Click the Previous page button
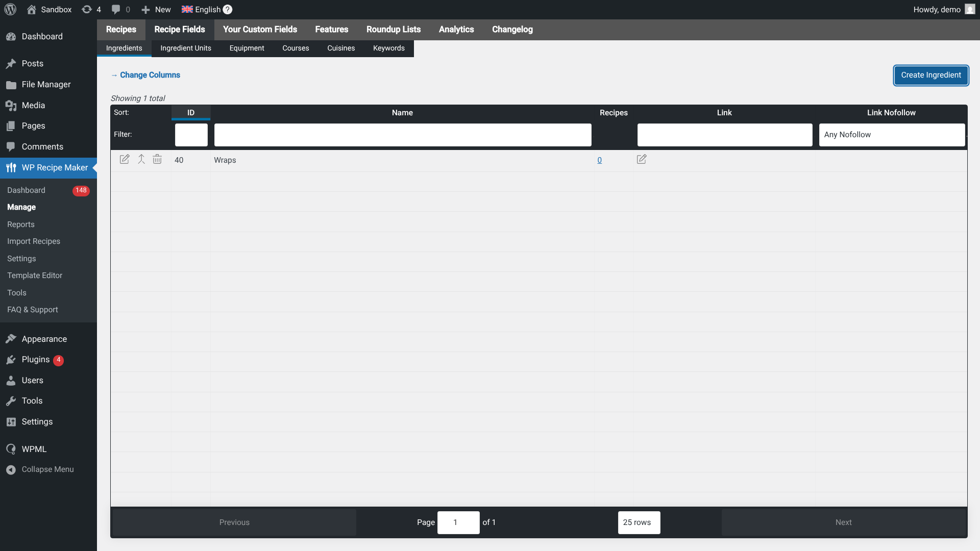This screenshot has width=980, height=551. coord(234,522)
